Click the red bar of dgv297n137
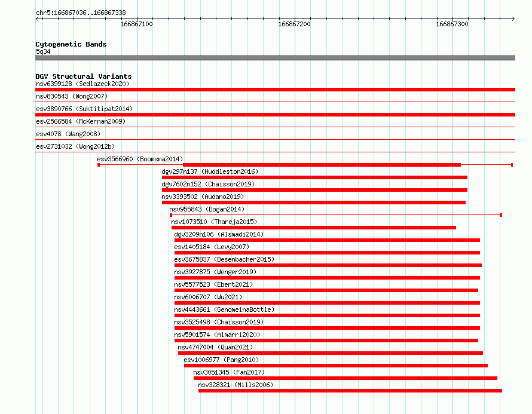Image resolution: width=532 pixels, height=414 pixels. [314, 177]
